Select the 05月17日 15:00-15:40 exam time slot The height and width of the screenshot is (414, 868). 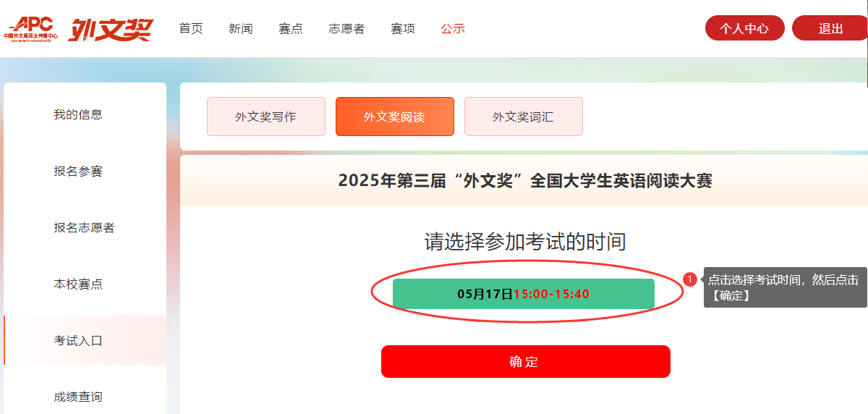[524, 294]
